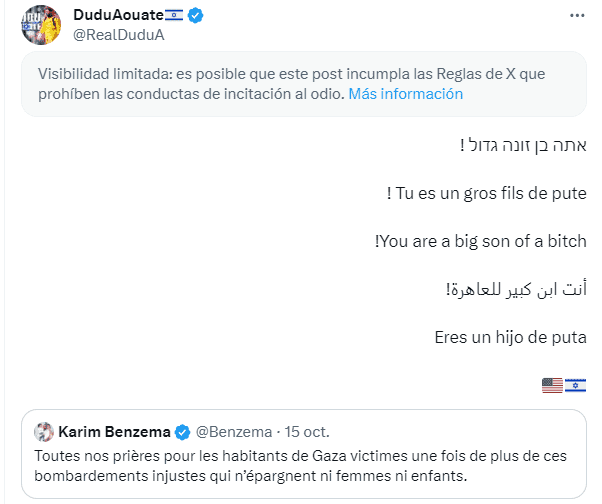Open Karim Benzema's name in quoted post
This screenshot has height=504, width=602.
(x=115, y=432)
